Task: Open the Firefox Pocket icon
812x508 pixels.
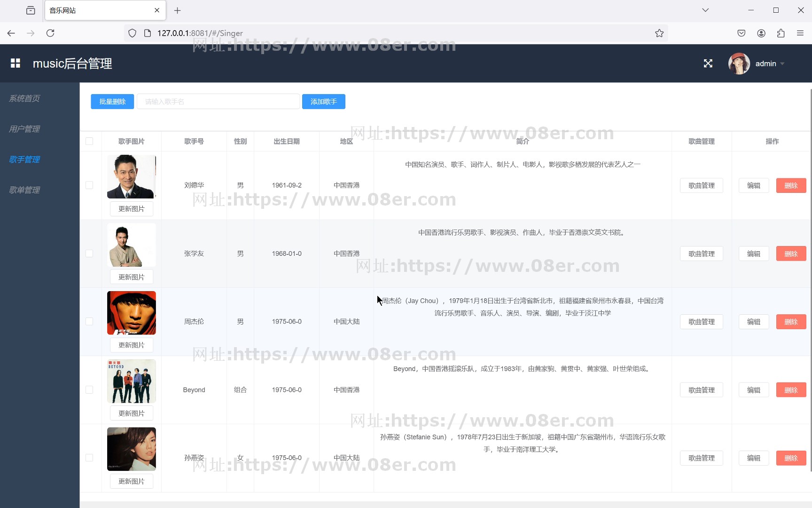Action: 741,33
